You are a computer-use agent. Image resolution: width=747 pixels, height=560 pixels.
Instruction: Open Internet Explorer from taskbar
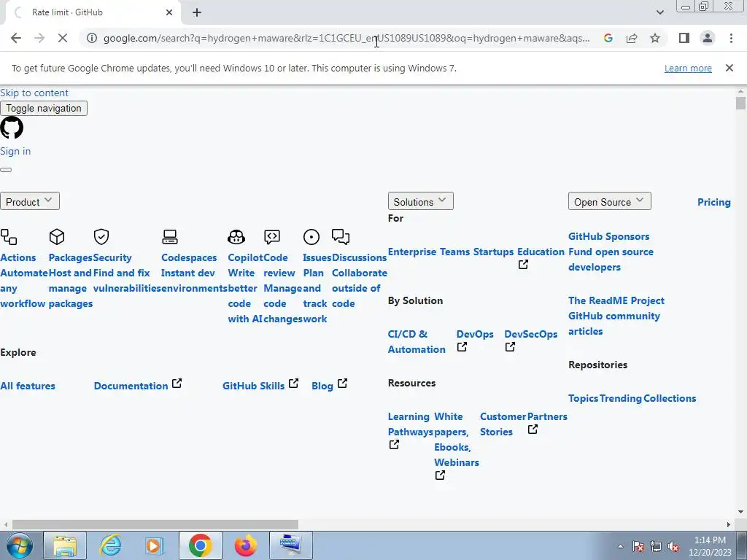111,545
